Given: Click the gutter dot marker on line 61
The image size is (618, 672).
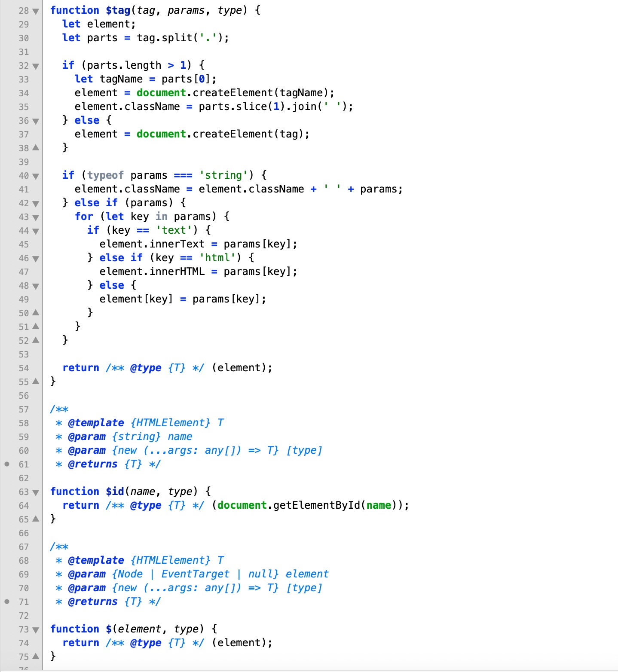Looking at the screenshot, I should (7, 464).
